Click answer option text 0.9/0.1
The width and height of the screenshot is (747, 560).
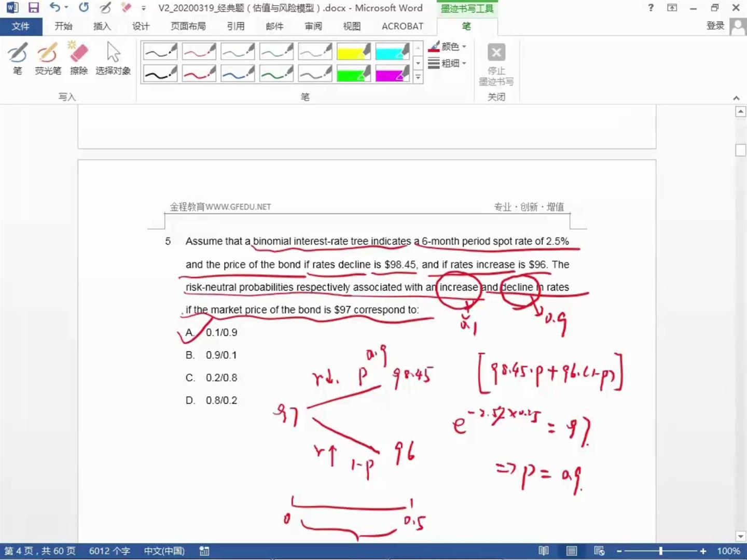click(x=222, y=355)
